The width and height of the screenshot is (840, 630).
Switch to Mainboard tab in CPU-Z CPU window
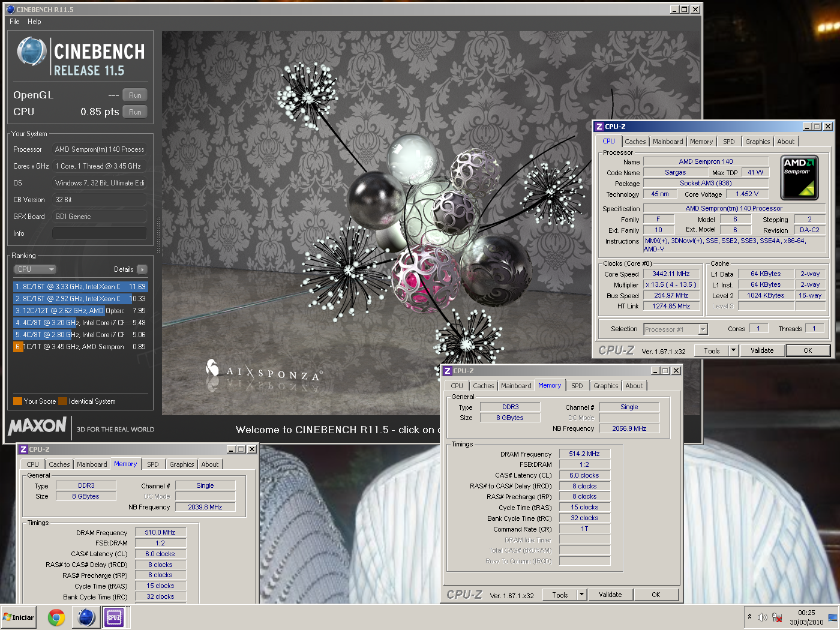668,142
